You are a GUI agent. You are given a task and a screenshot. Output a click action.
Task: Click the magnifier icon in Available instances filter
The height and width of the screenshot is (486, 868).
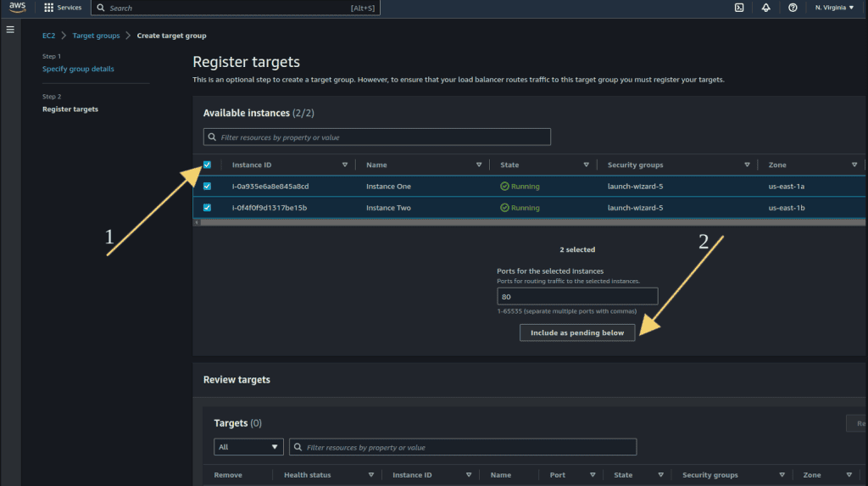[x=212, y=137]
